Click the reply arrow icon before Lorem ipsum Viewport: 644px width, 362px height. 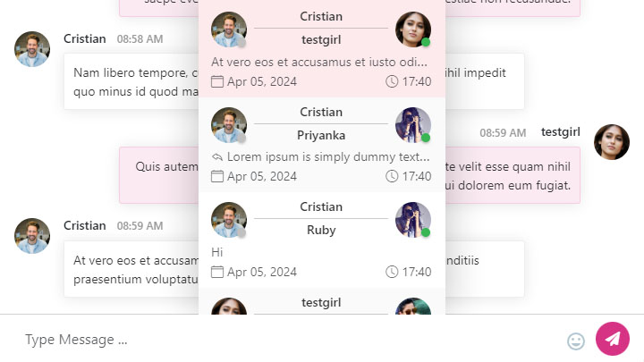click(217, 156)
